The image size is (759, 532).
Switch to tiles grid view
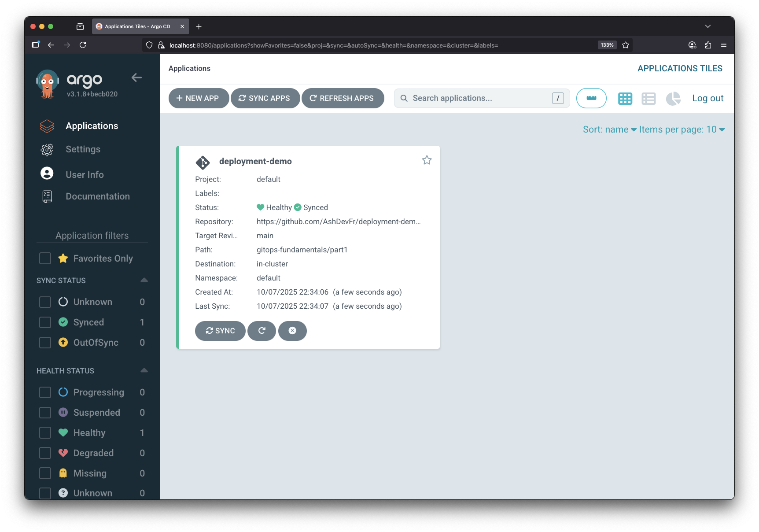(625, 99)
